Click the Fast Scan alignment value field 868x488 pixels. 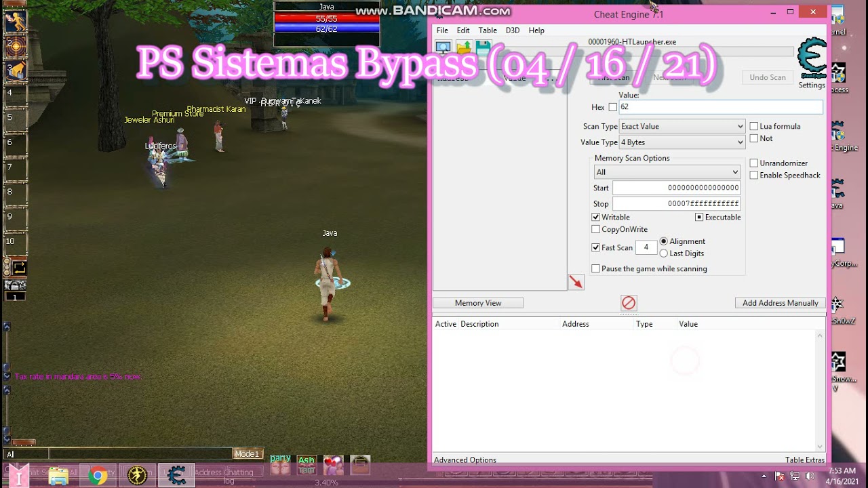point(646,247)
